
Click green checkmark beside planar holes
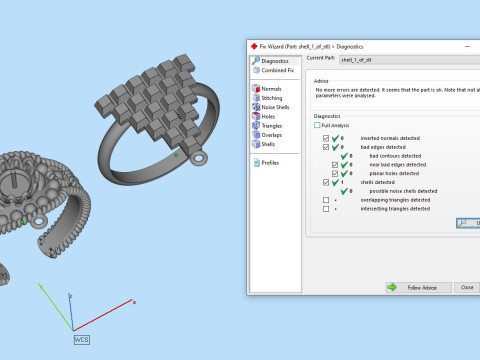344,173
